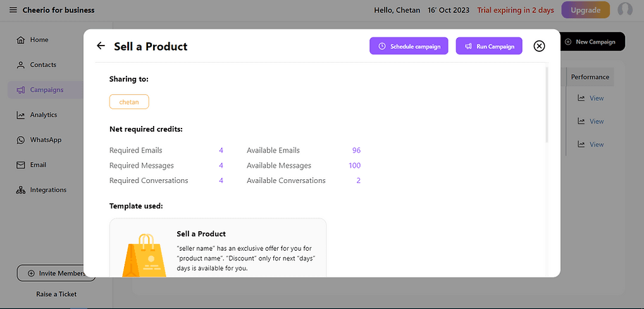Click the dialog vertical scrollbar
Viewport: 644px width, 309px height.
(547, 104)
